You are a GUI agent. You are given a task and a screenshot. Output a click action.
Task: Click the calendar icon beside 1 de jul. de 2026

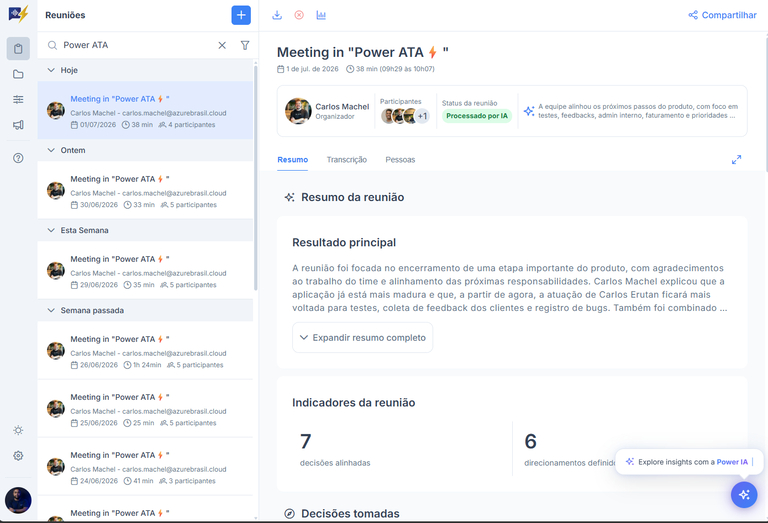coord(281,69)
